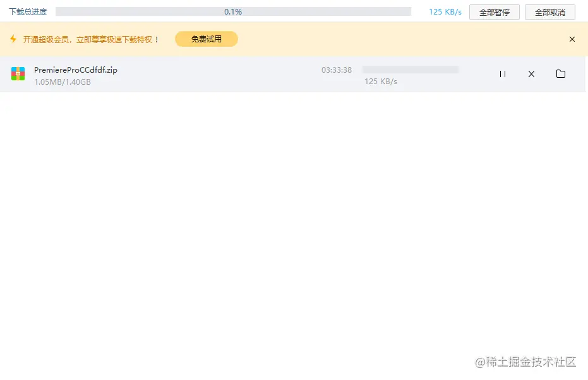Image resolution: width=588 pixels, height=380 pixels.
Task: Click the lightning bolt membership icon
Action: (x=13, y=39)
